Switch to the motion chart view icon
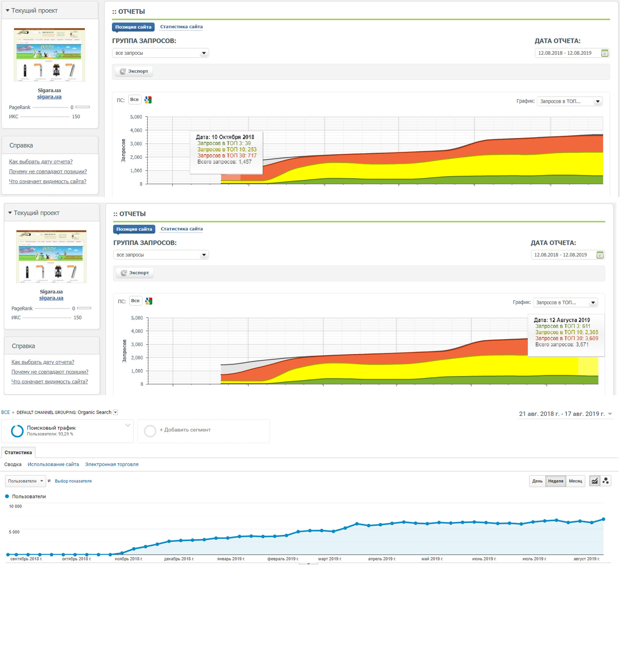Screen dimensions: 644x650 605,481
